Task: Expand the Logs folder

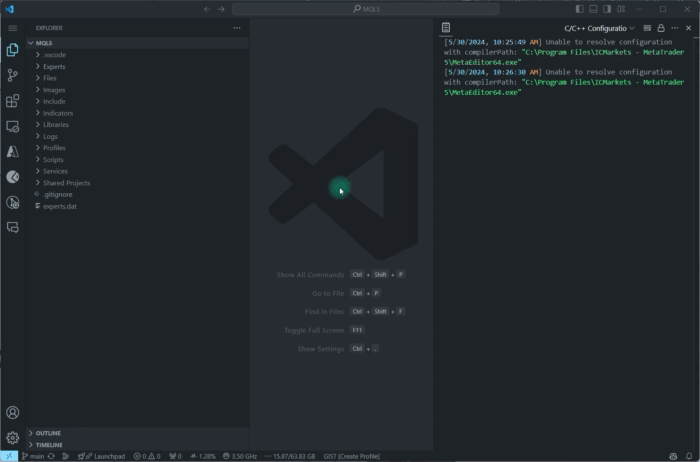Action: 137,136
